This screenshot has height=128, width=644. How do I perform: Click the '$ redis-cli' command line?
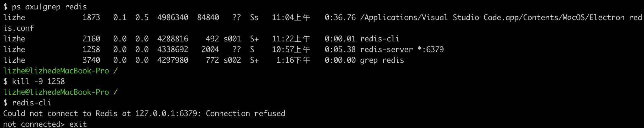pyautogui.click(x=27, y=103)
